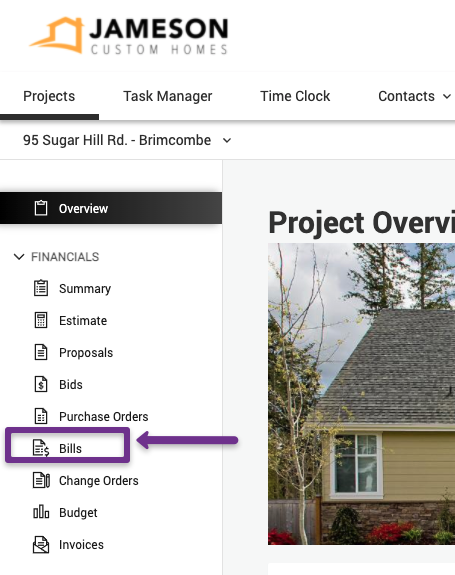Open the Proposals page
This screenshot has width=455, height=575.
coord(86,353)
